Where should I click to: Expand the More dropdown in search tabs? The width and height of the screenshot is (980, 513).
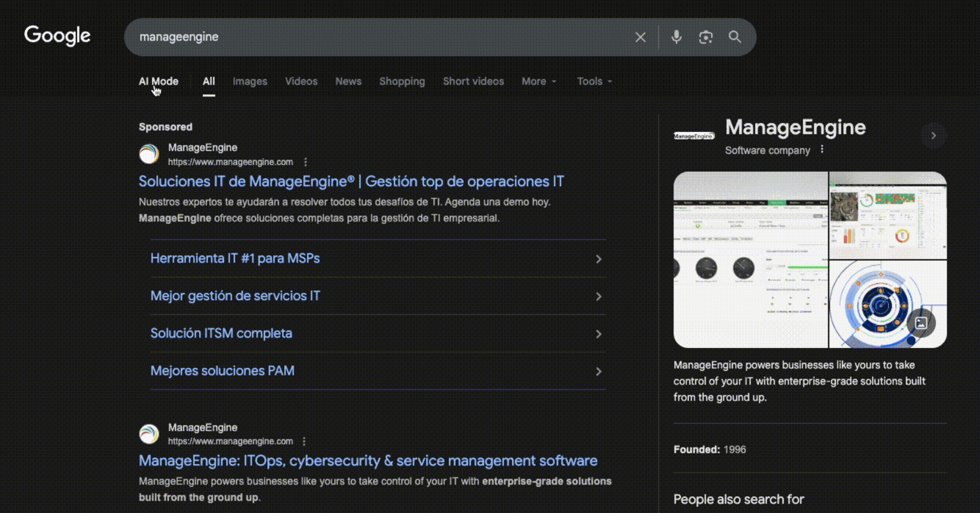(539, 82)
